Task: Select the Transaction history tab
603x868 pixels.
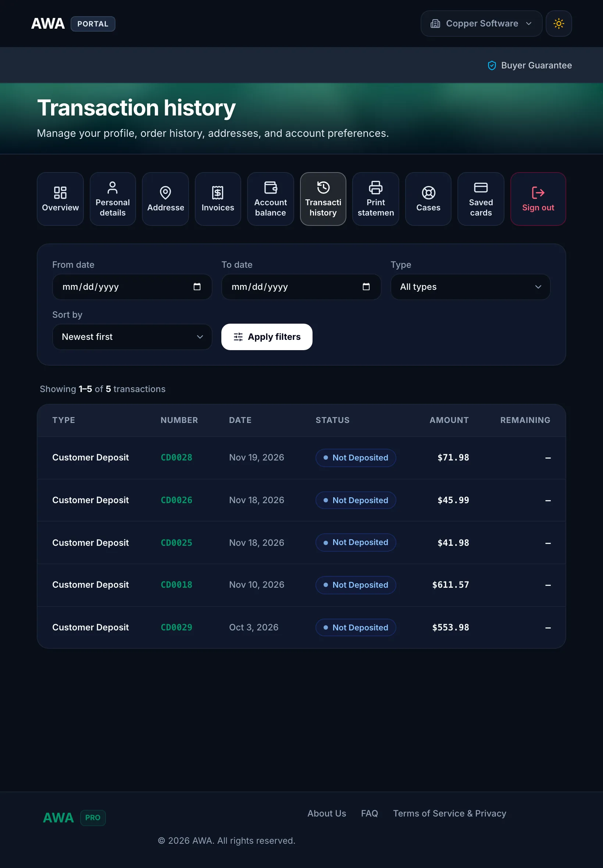Action: coord(323,199)
